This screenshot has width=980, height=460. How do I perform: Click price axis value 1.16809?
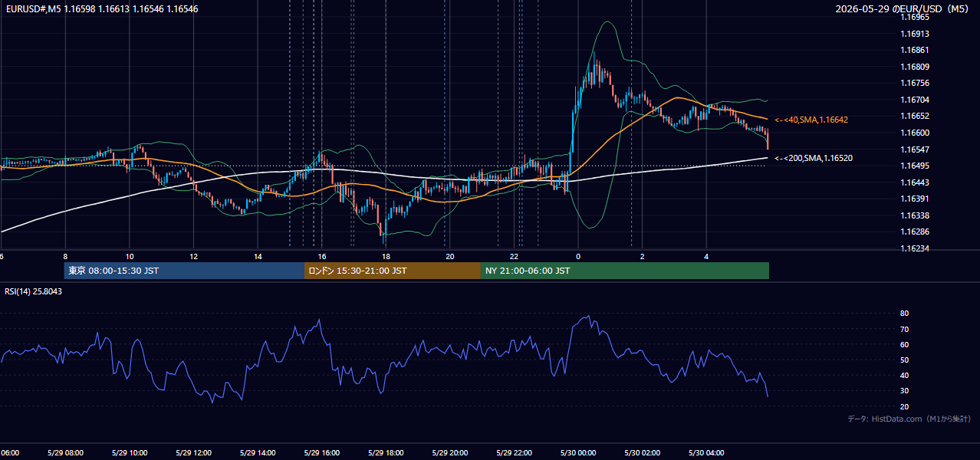click(x=916, y=67)
